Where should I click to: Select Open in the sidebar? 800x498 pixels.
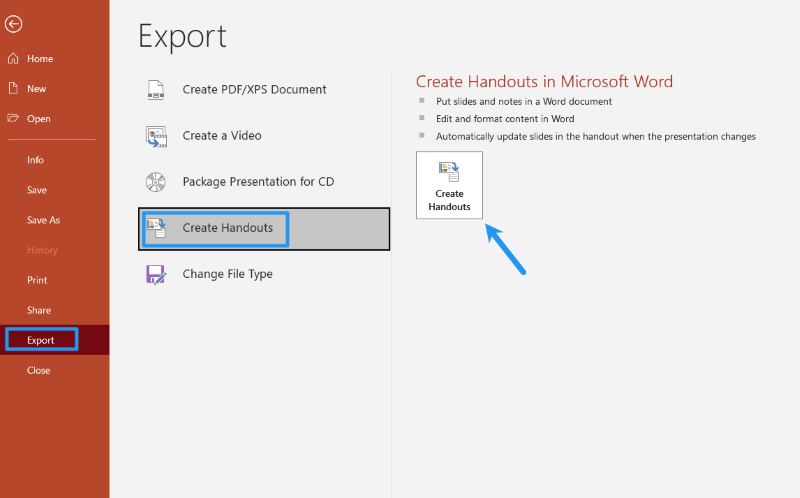(x=39, y=119)
